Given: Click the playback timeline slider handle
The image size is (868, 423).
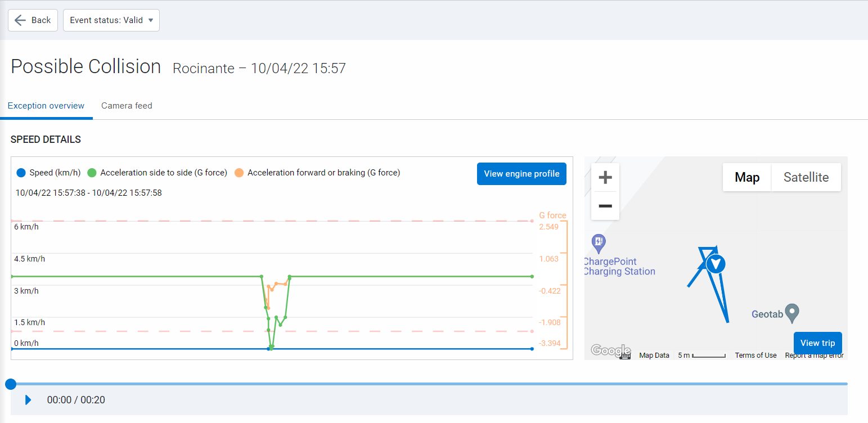Looking at the screenshot, I should tap(11, 384).
